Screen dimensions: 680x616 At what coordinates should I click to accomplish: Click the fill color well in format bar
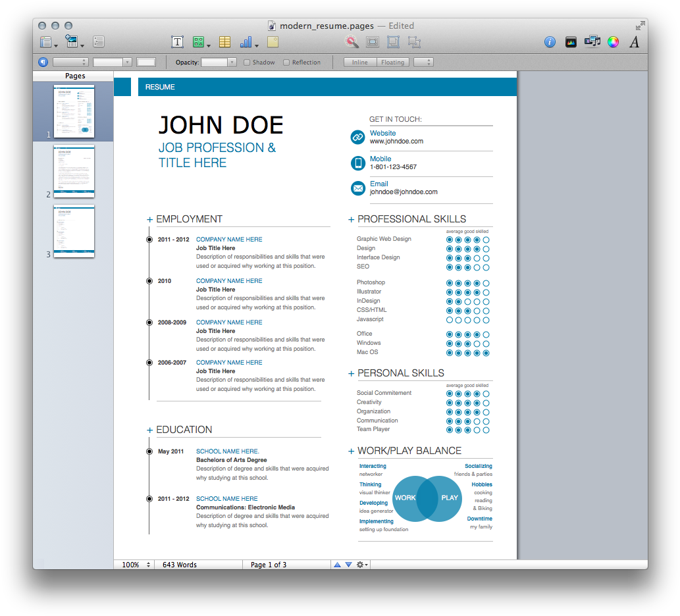tap(146, 63)
